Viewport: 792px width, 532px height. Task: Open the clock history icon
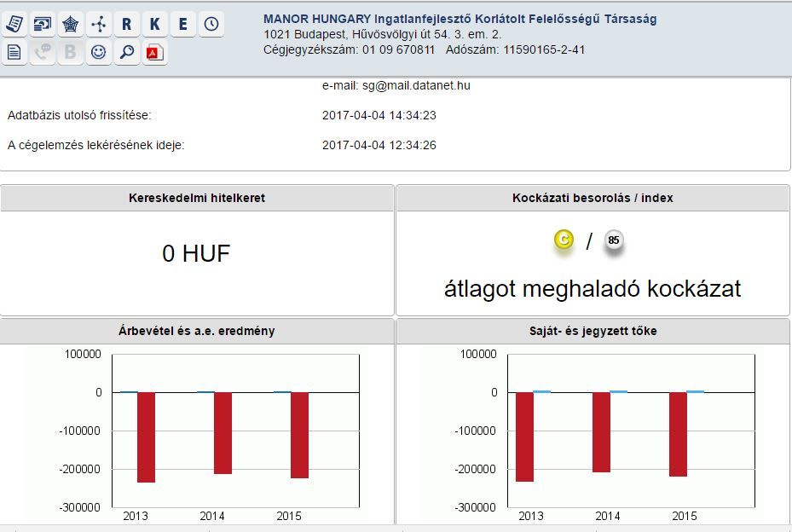coord(211,24)
